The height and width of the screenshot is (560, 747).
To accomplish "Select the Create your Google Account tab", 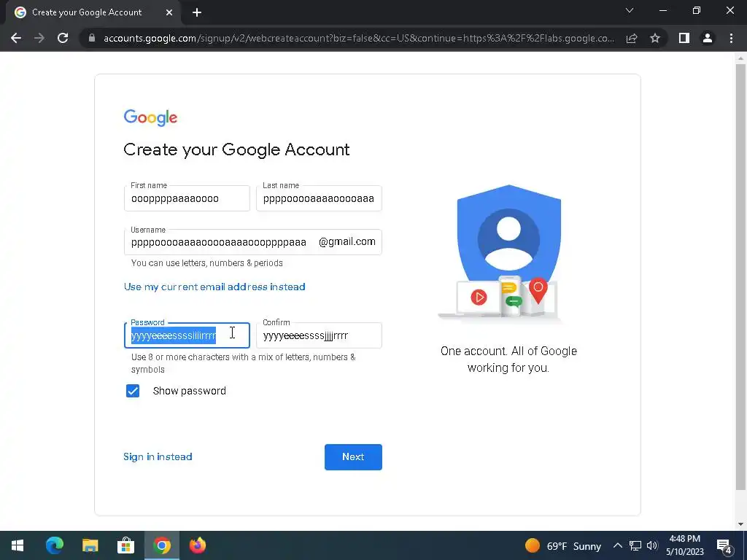I will 93,12.
